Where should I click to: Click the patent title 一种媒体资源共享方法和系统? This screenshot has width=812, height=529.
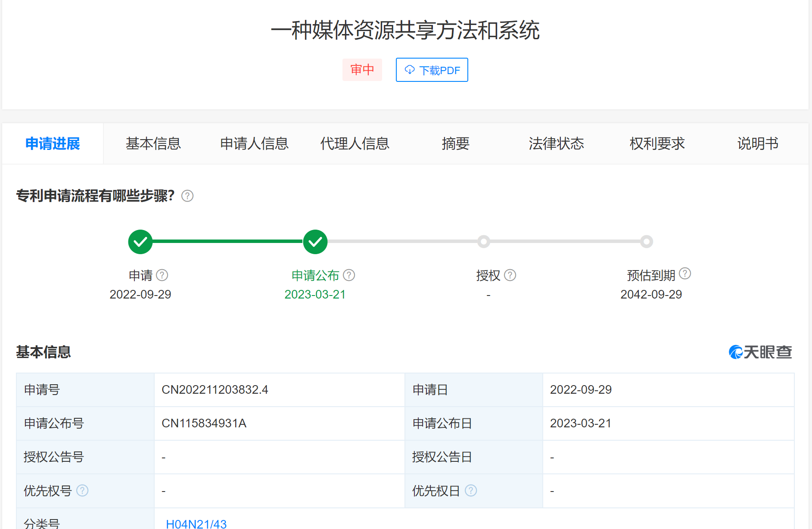pyautogui.click(x=405, y=30)
